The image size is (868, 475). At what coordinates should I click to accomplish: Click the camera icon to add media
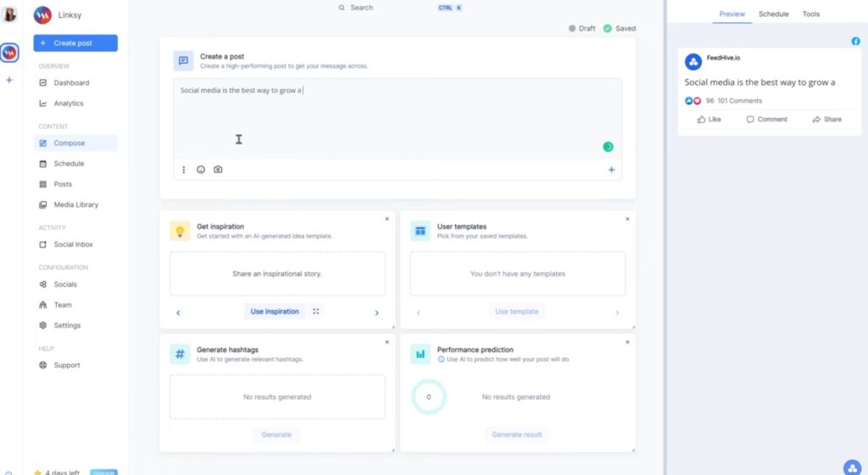[218, 170]
